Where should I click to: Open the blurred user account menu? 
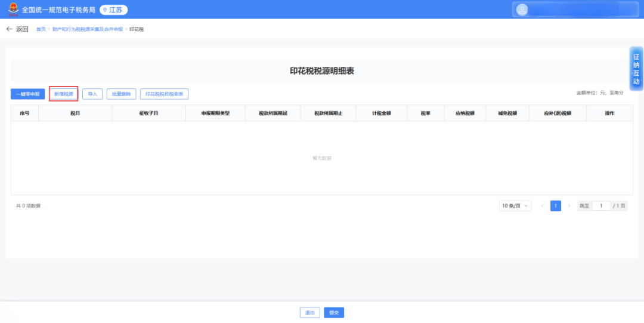575,10
